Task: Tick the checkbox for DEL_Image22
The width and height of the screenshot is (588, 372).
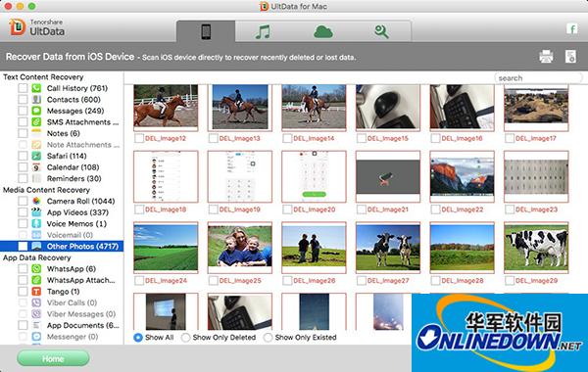Action: coord(435,209)
